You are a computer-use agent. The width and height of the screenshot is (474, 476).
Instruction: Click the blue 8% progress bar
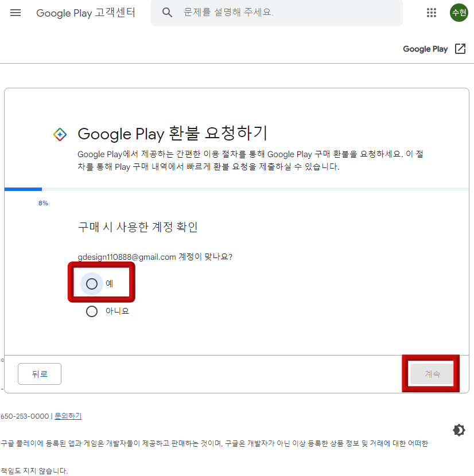(23, 189)
